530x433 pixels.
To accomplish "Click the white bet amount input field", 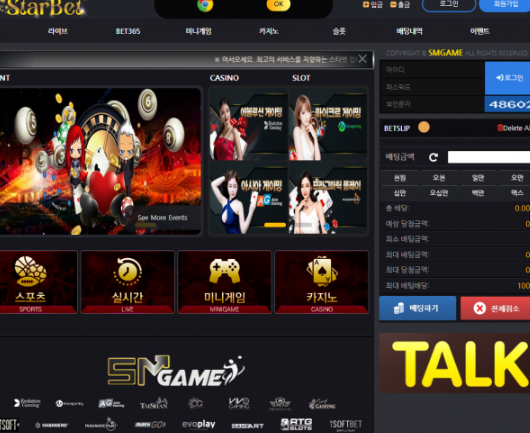I will 489,157.
